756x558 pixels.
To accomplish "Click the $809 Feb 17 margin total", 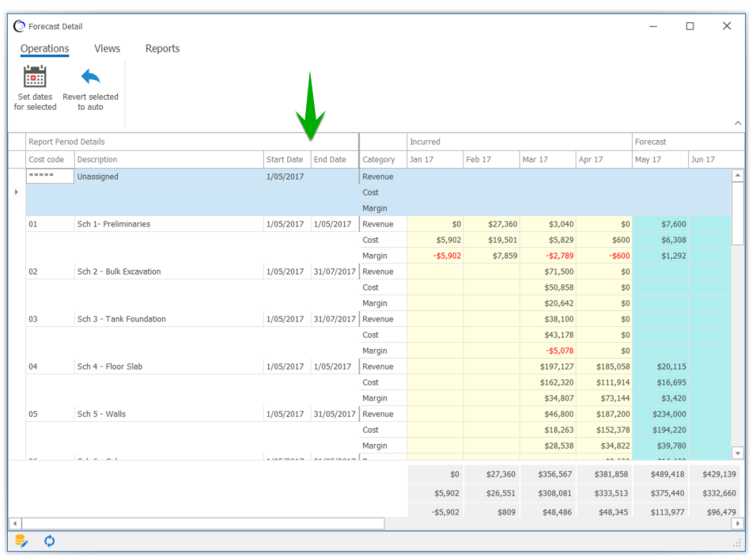I will tap(491, 511).
